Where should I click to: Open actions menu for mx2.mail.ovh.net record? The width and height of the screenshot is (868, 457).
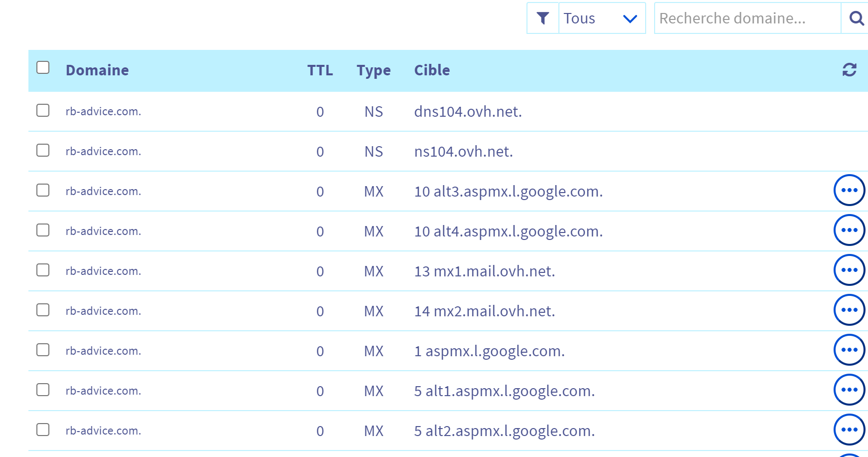point(849,310)
